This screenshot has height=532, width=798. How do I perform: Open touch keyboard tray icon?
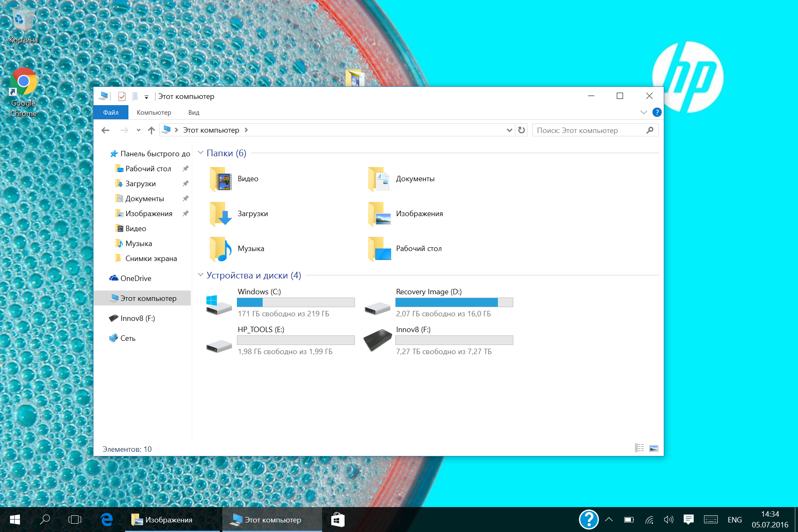[711, 520]
